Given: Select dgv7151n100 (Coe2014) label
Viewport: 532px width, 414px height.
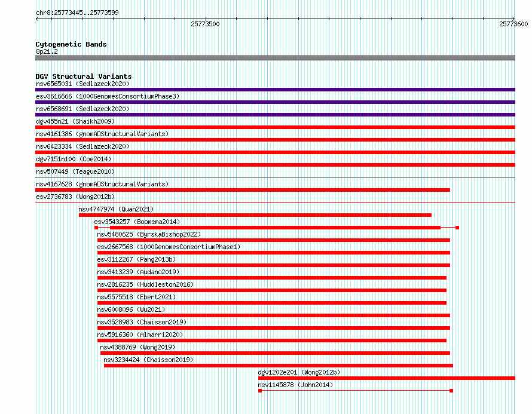Looking at the screenshot, I should click(74, 159).
